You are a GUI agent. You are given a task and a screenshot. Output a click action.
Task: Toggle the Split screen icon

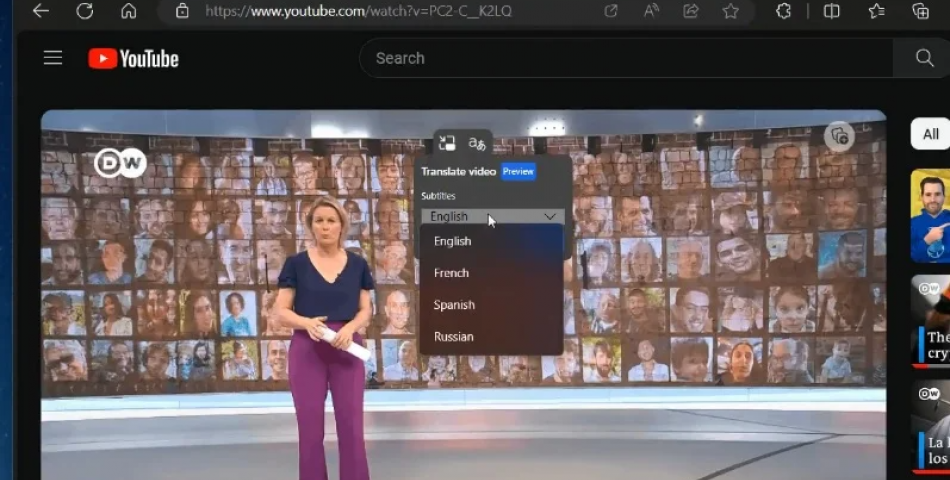(832, 10)
